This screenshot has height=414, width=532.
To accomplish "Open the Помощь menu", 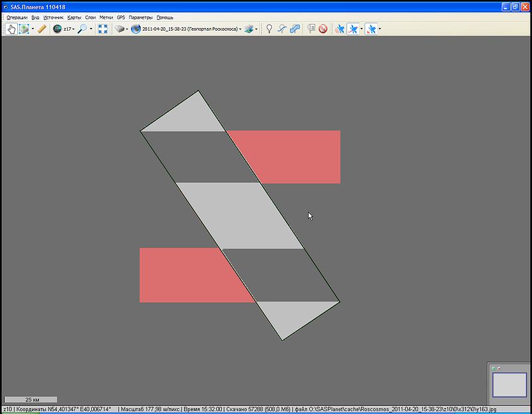I will pos(165,17).
